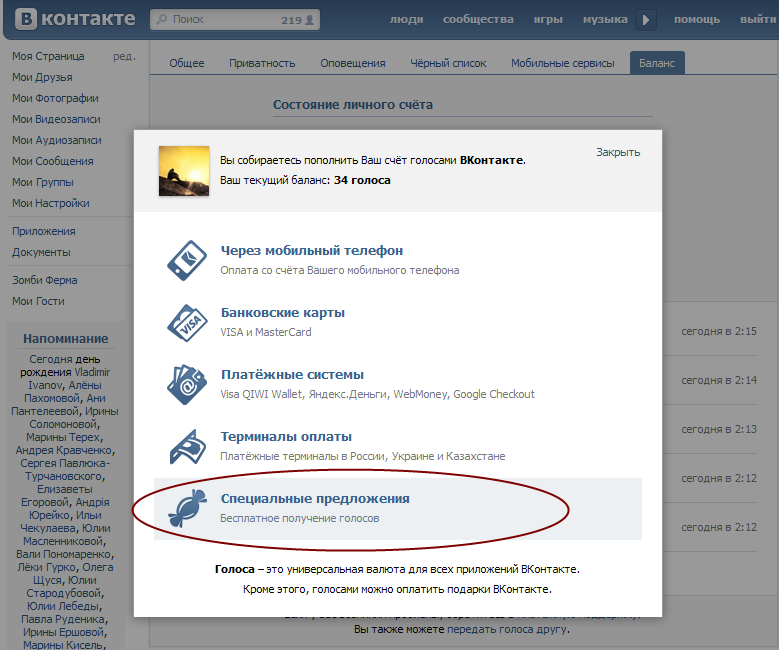Open игры in top navigation
Screen dimensions: 779x650
pyautogui.click(x=548, y=19)
